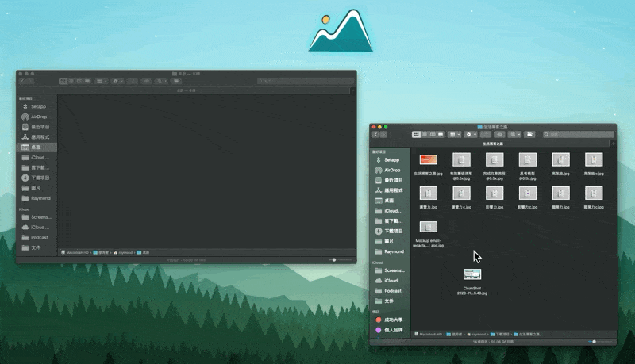
Task: Switch 桌面 window to gallery view
Action: pos(87,82)
